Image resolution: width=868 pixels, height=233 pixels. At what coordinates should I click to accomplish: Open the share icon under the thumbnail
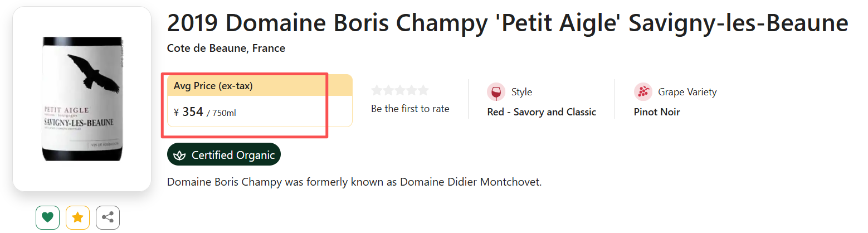[108, 217]
